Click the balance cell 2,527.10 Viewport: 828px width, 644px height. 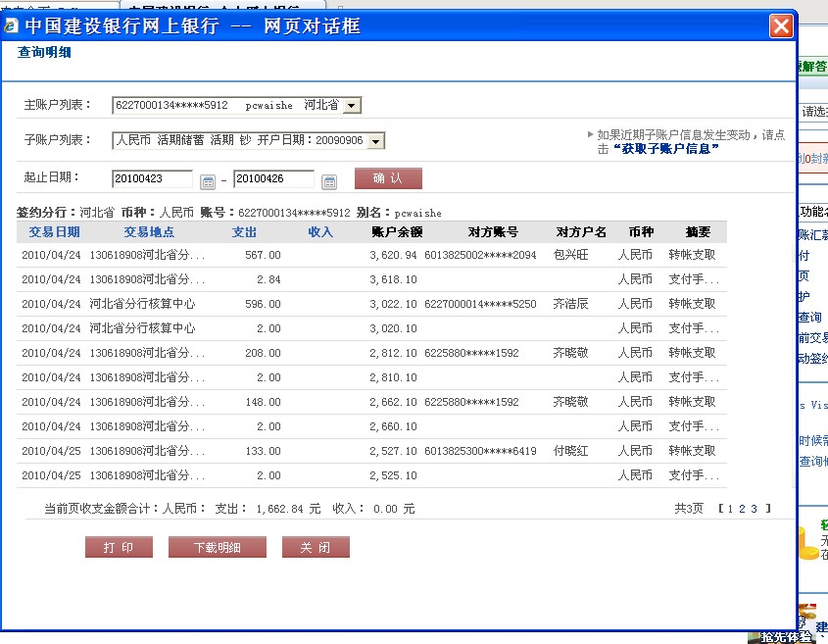(x=393, y=451)
